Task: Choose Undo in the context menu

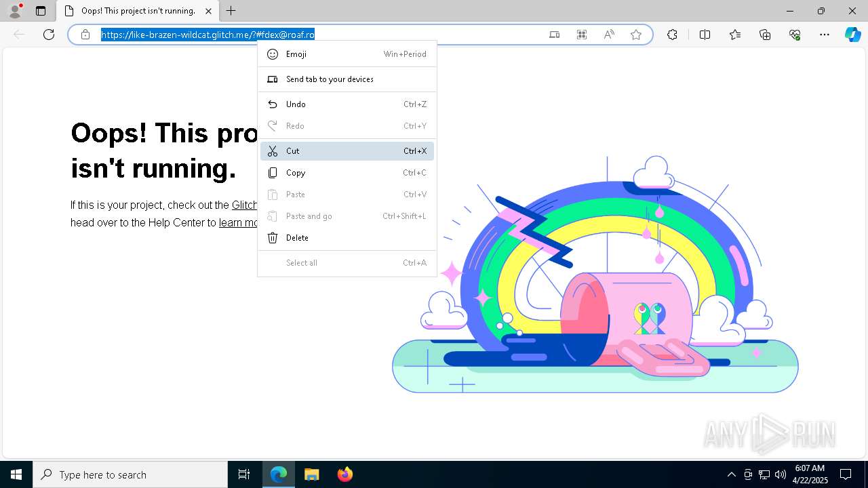Action: (x=347, y=104)
